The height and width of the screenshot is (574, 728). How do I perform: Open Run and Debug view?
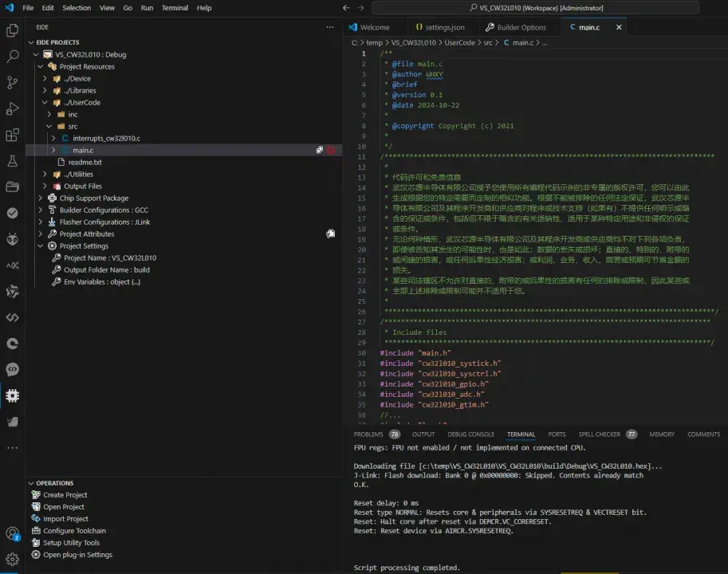pos(13,108)
